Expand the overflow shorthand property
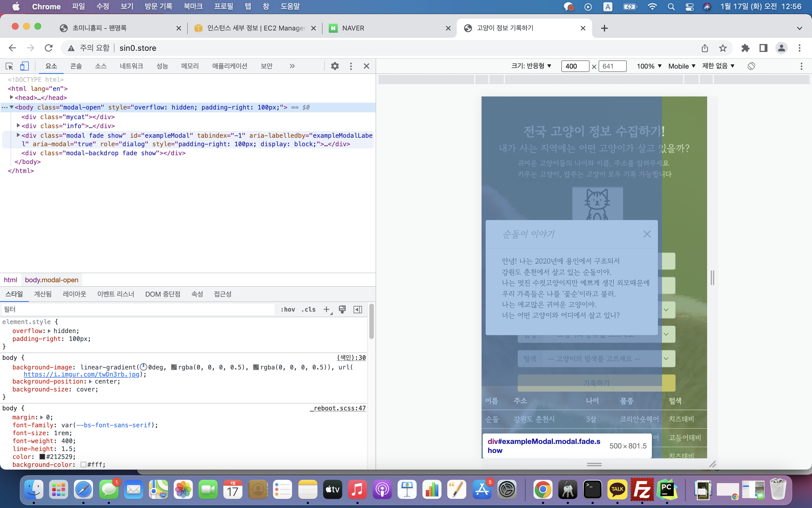 49,331
